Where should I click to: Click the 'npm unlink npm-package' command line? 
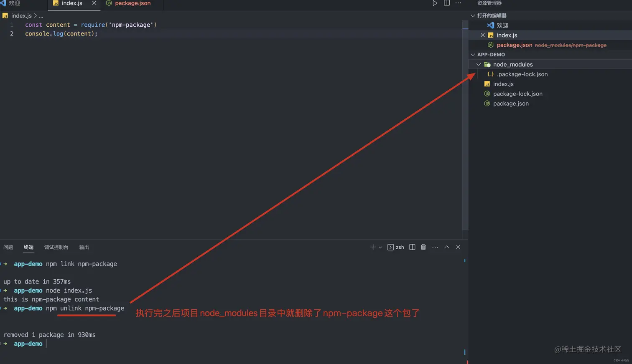[85, 308]
